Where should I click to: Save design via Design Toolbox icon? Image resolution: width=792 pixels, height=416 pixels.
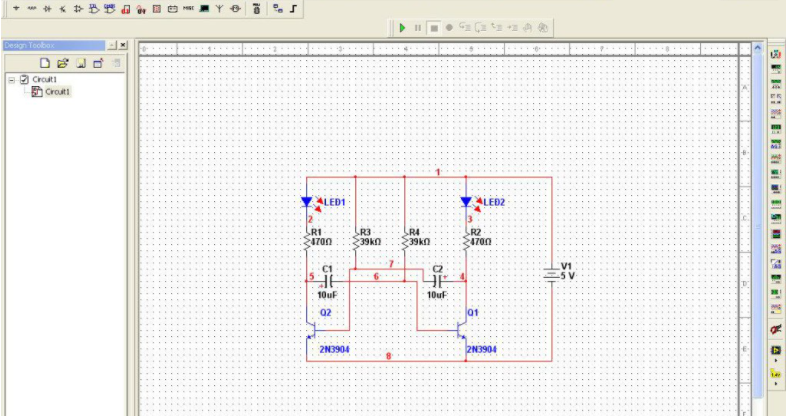click(x=81, y=63)
